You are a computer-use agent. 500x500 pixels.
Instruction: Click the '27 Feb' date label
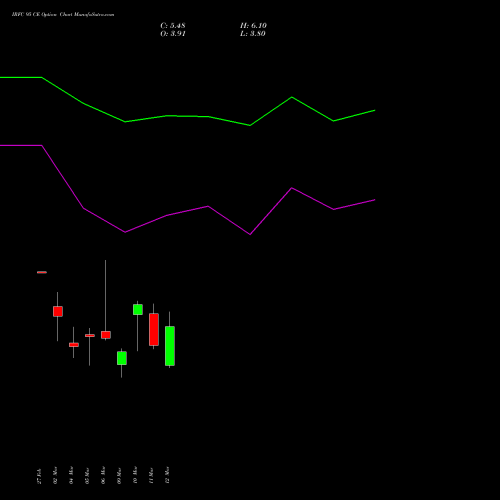39,476
